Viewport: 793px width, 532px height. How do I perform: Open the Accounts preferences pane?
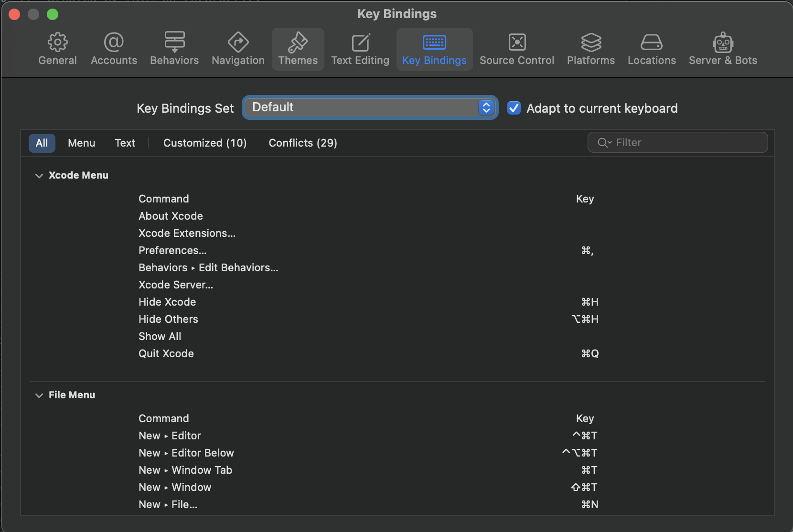click(x=114, y=49)
